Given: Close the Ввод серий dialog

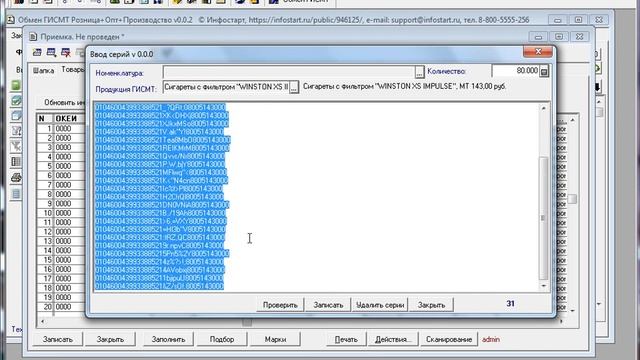Looking at the screenshot, I should point(538,51).
